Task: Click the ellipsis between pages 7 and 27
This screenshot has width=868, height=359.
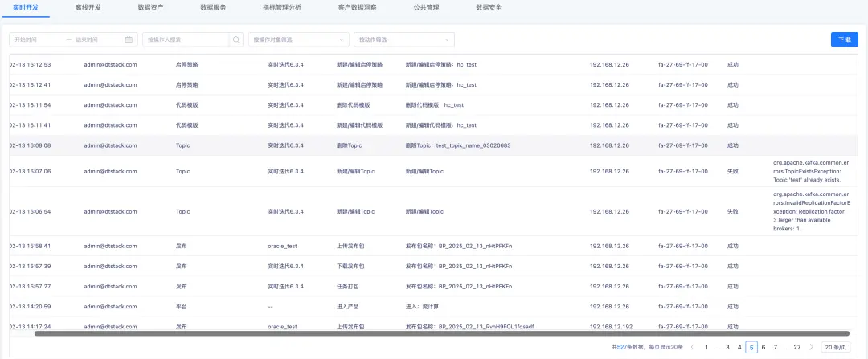Action: click(786, 348)
